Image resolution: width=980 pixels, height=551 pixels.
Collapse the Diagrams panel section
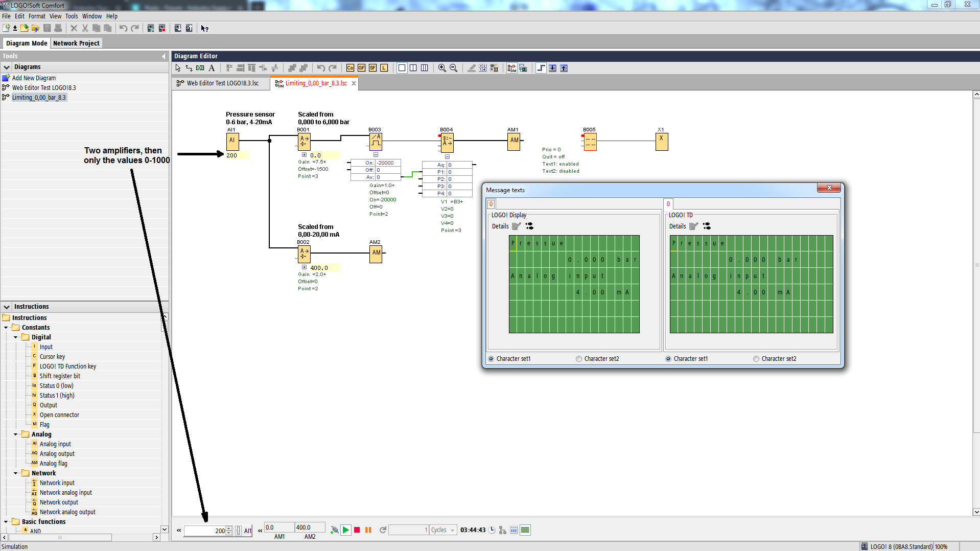(7, 67)
